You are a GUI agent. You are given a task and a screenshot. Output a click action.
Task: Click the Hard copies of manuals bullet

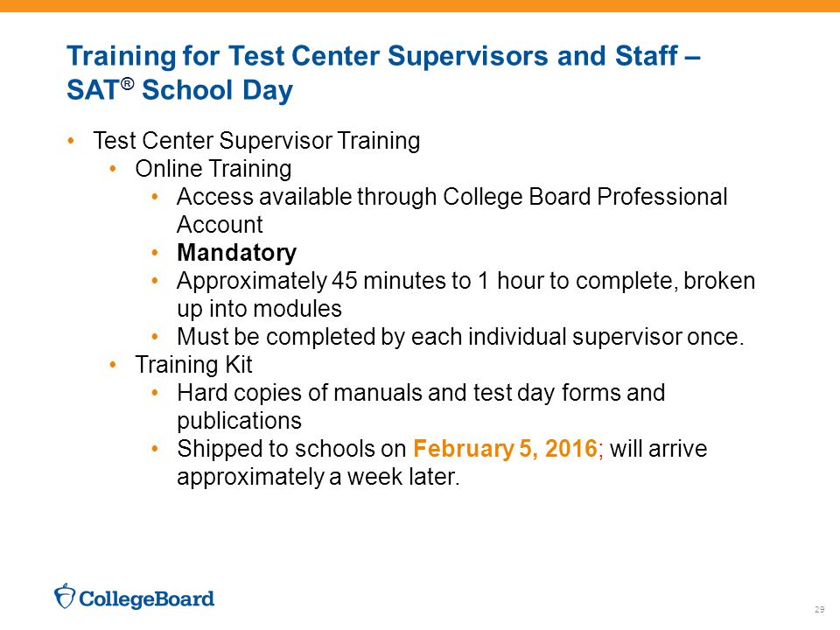[x=421, y=407]
